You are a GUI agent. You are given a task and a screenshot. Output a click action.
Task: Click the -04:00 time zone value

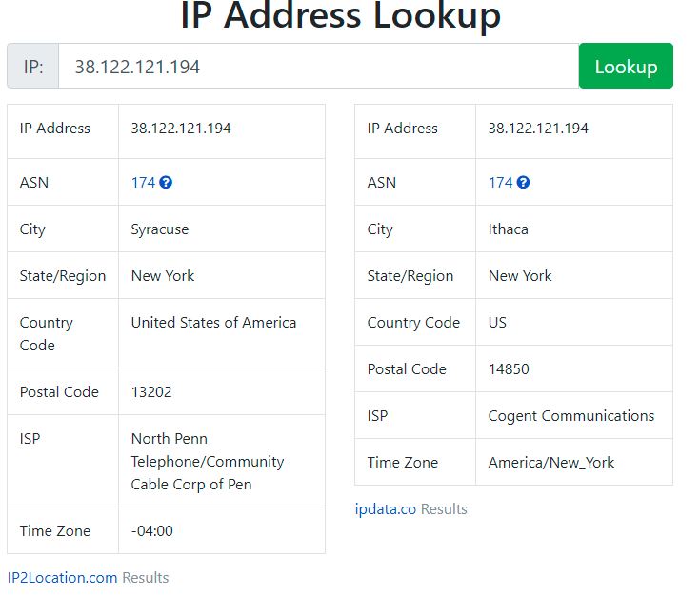[x=151, y=531]
